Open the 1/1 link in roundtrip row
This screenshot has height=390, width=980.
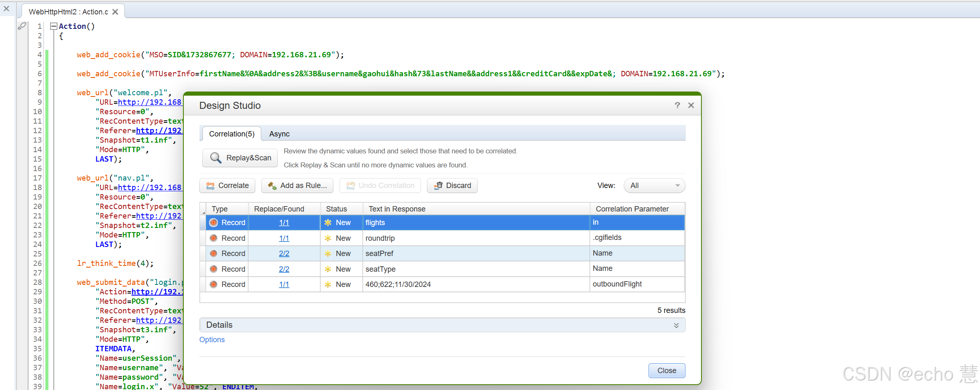click(284, 238)
